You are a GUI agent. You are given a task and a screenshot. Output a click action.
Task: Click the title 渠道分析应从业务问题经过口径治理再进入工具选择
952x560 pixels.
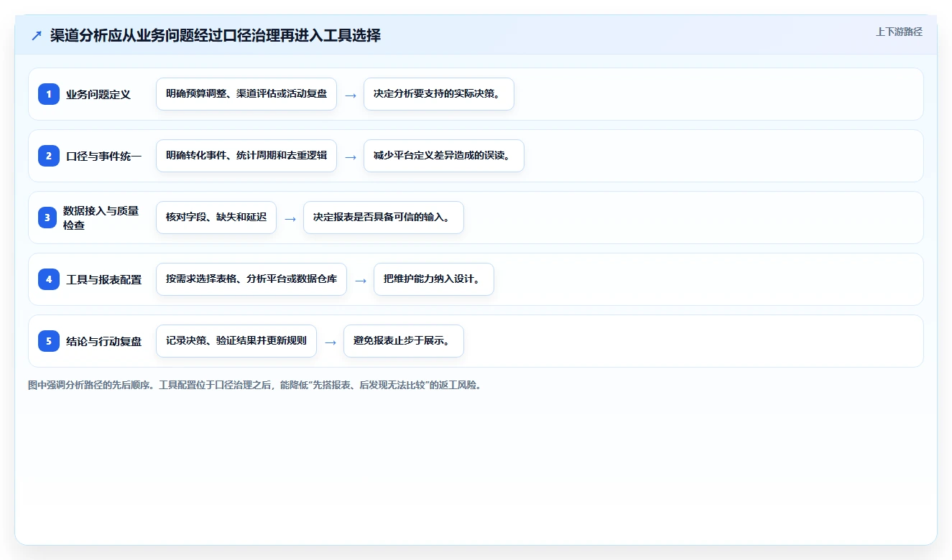pos(216,35)
